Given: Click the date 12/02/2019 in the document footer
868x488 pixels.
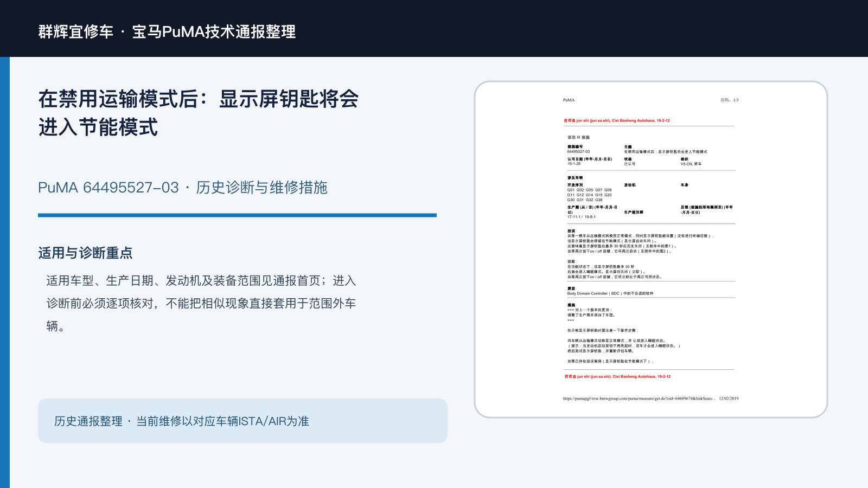Looking at the screenshot, I should click(x=729, y=399).
